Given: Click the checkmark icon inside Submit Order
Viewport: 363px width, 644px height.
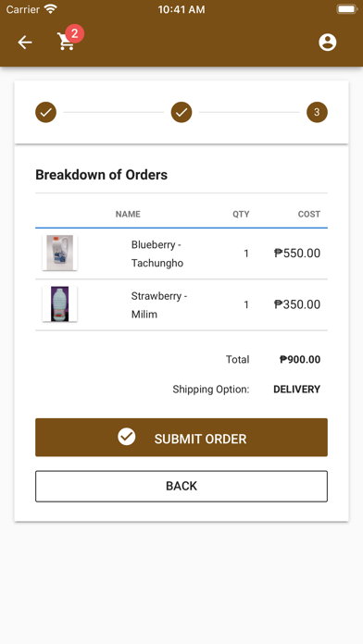Looking at the screenshot, I should [127, 437].
